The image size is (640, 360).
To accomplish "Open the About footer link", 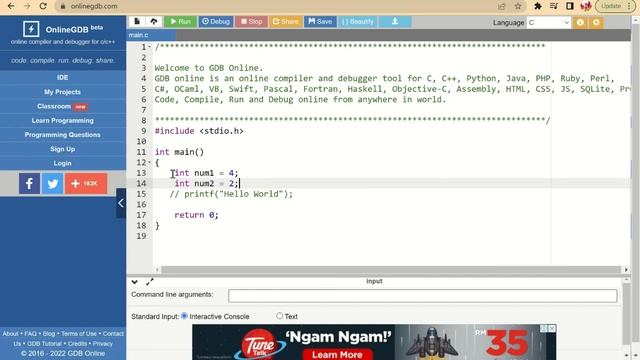I will (10, 333).
